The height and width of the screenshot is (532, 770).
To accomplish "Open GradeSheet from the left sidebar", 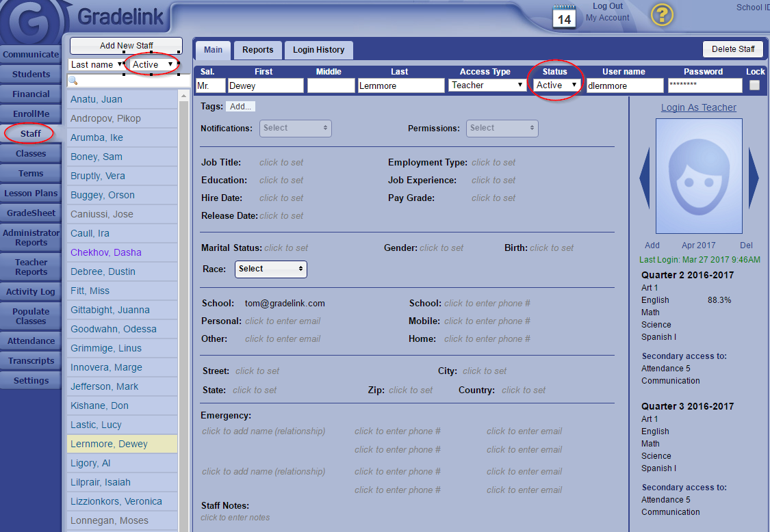I will pyautogui.click(x=31, y=213).
